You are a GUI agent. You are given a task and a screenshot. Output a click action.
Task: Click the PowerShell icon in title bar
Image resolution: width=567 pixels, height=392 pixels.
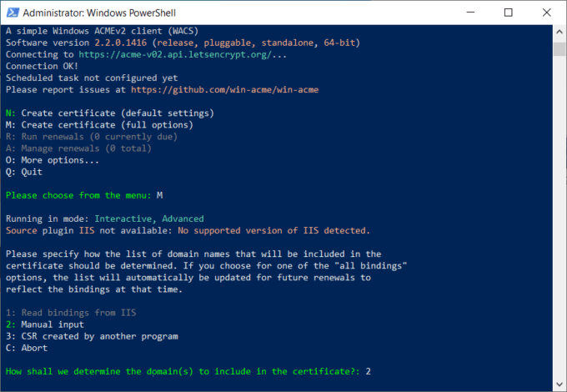coord(13,13)
